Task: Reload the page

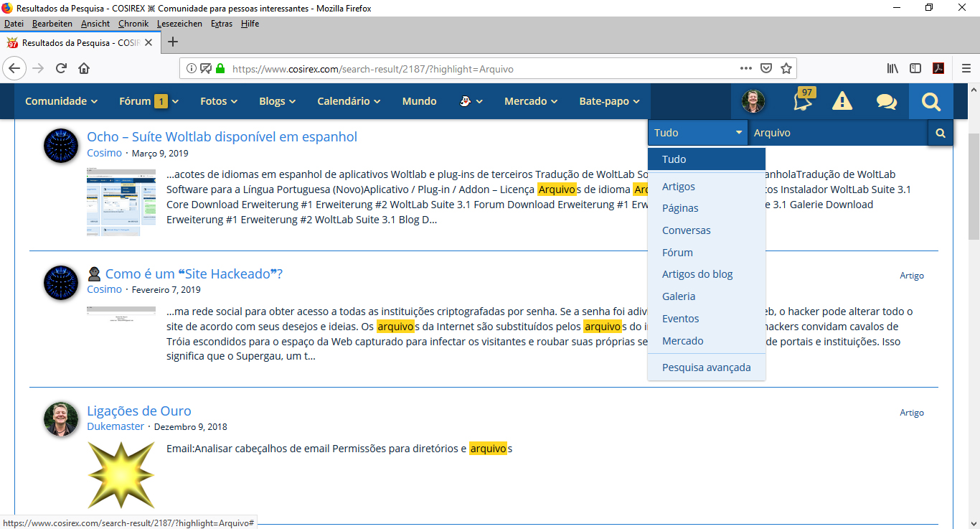Action: pyautogui.click(x=61, y=68)
